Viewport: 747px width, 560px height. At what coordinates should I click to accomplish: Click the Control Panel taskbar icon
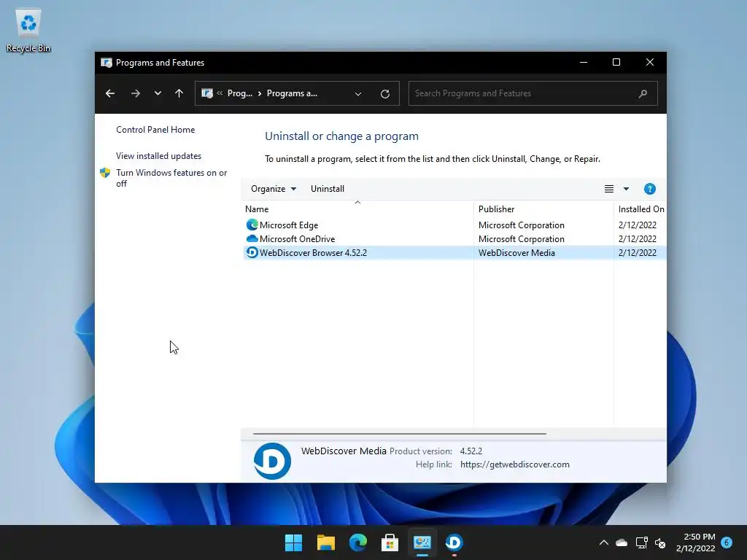click(422, 542)
